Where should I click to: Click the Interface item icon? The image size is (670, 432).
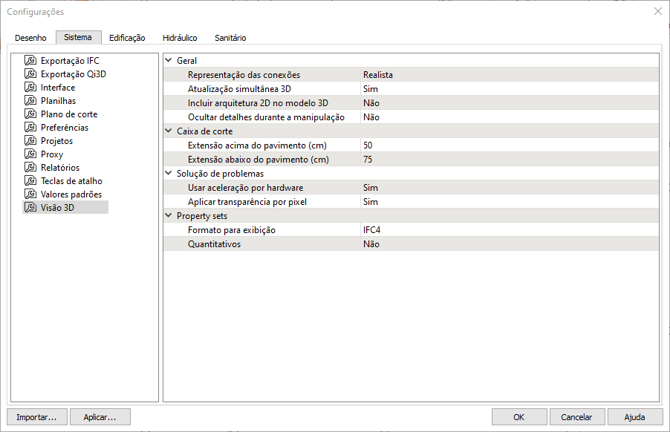pyautogui.click(x=31, y=88)
